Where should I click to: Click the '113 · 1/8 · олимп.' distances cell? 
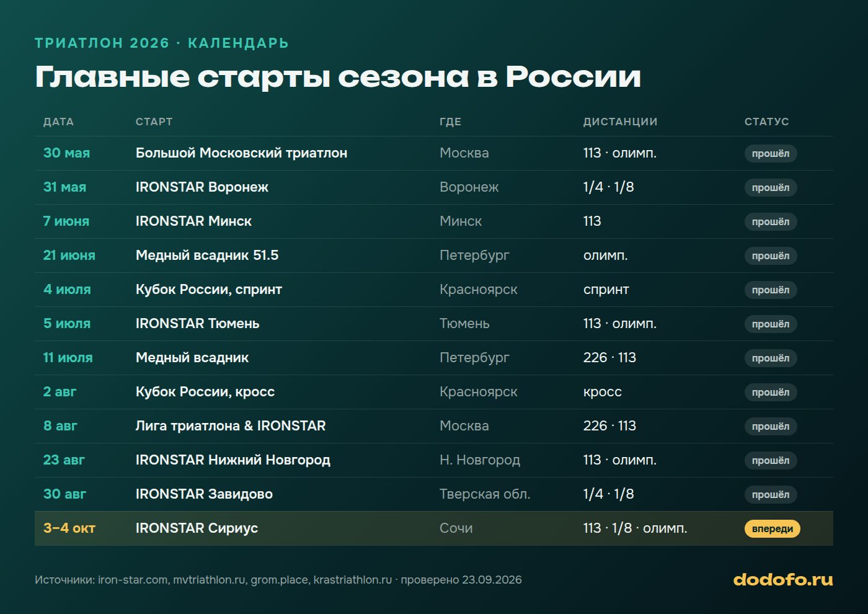click(x=635, y=528)
